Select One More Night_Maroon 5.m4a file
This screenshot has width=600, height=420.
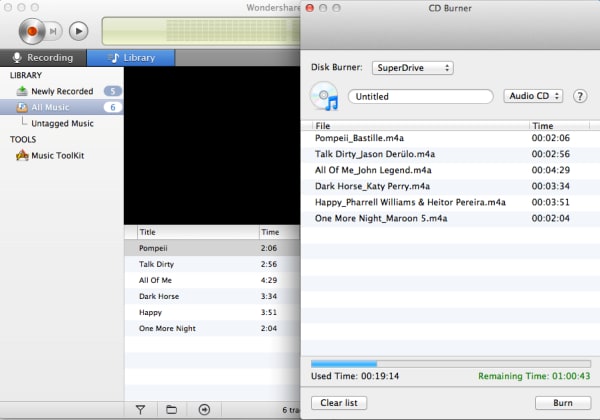pos(450,218)
